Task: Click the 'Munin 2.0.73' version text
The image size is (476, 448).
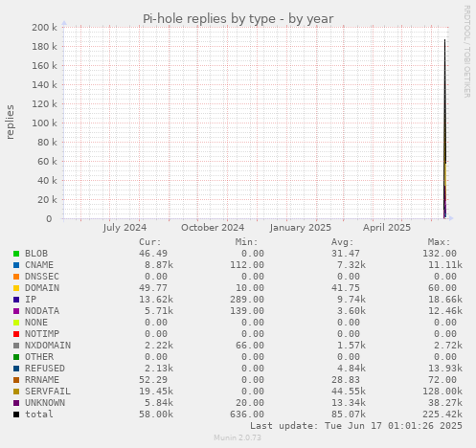Action: click(x=238, y=437)
